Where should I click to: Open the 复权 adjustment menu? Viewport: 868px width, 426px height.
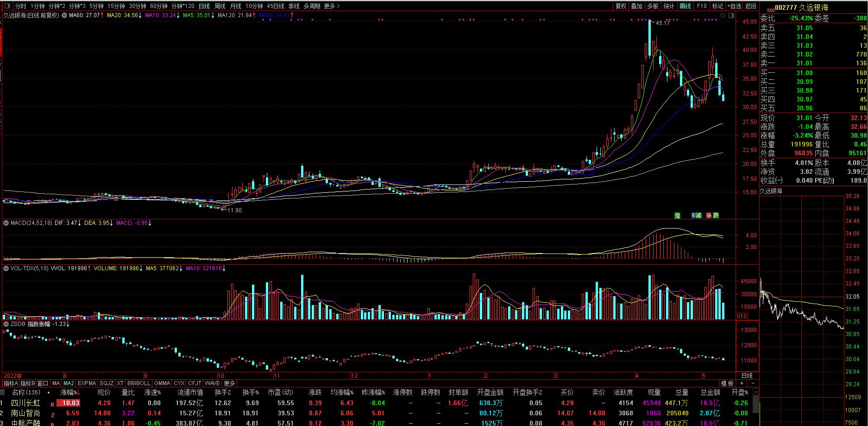(x=621, y=6)
